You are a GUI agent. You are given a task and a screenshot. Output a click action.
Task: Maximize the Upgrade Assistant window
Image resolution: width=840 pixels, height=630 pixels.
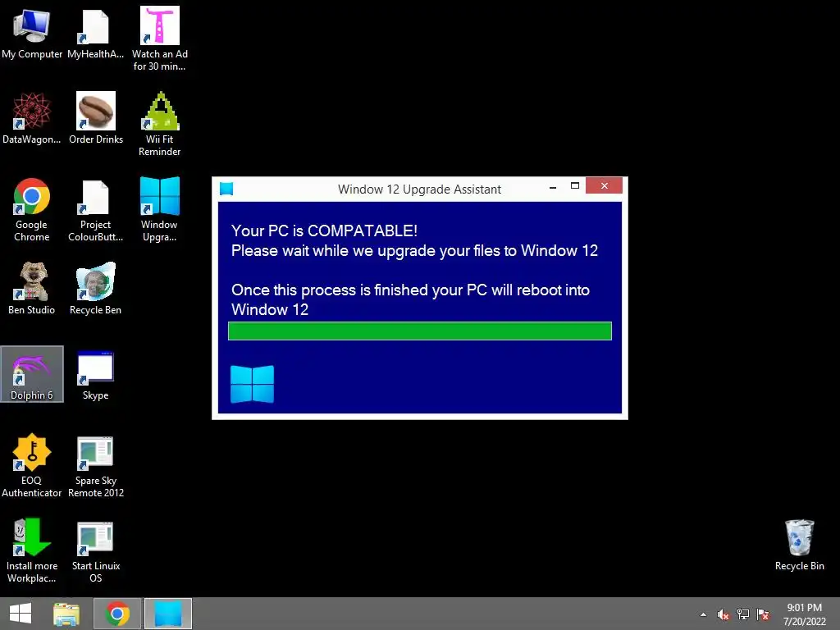575,186
